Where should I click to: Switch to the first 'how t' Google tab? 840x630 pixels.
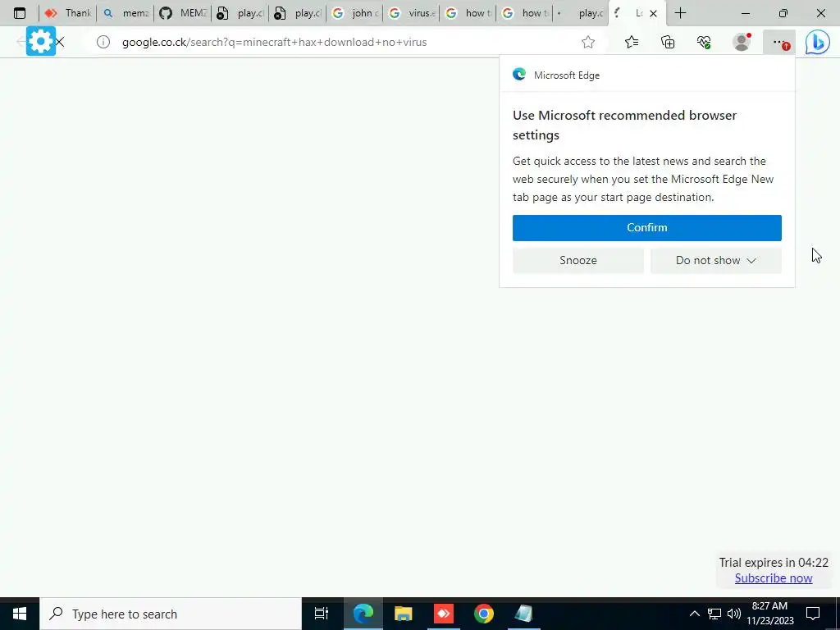468,13
